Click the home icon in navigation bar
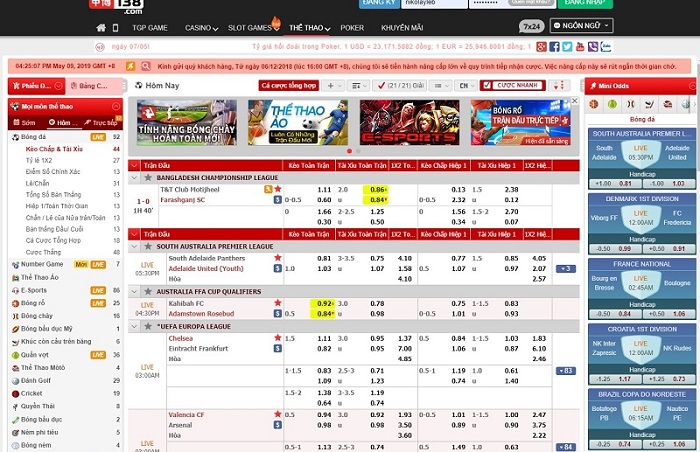Image resolution: width=700 pixels, height=452 pixels. [x=100, y=28]
